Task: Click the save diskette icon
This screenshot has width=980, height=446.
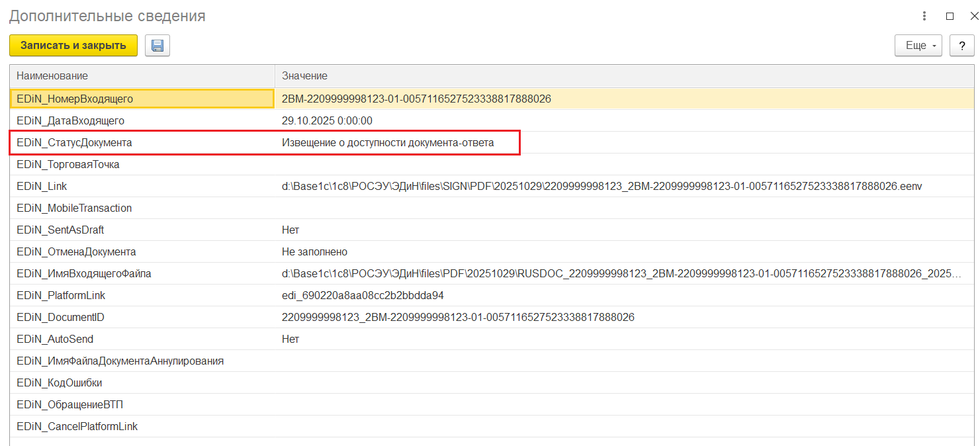Action: 157,46
